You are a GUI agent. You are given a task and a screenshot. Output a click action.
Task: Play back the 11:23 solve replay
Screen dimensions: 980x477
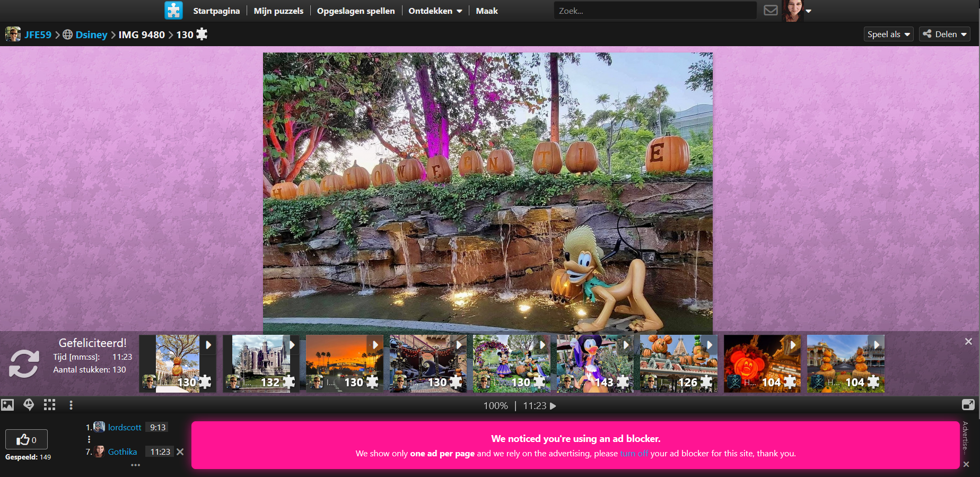[553, 406]
